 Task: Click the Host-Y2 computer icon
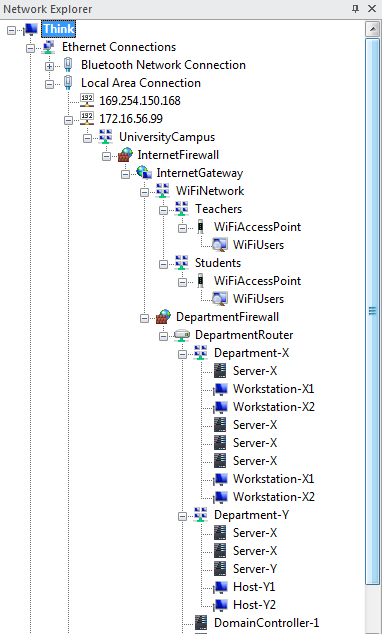(220, 604)
